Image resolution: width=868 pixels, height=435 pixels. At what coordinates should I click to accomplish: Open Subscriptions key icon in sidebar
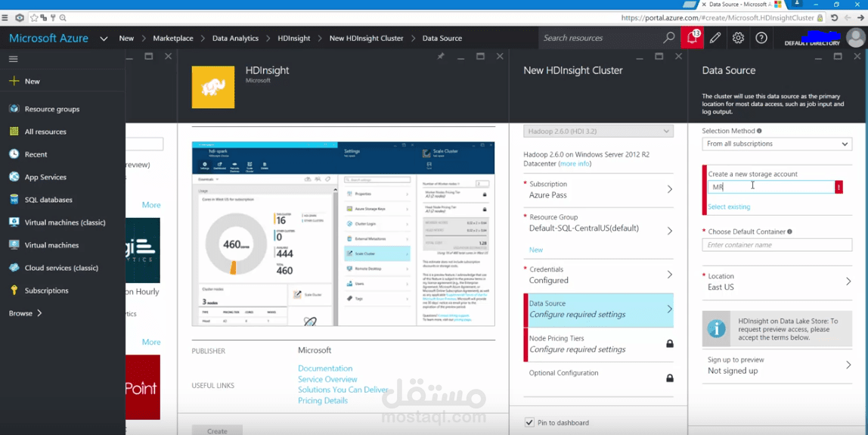14,291
